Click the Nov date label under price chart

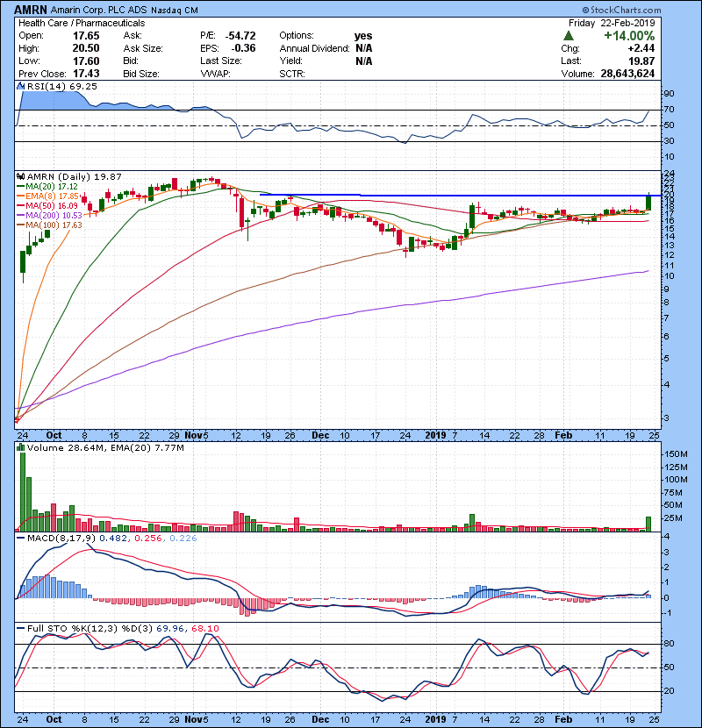(x=193, y=435)
